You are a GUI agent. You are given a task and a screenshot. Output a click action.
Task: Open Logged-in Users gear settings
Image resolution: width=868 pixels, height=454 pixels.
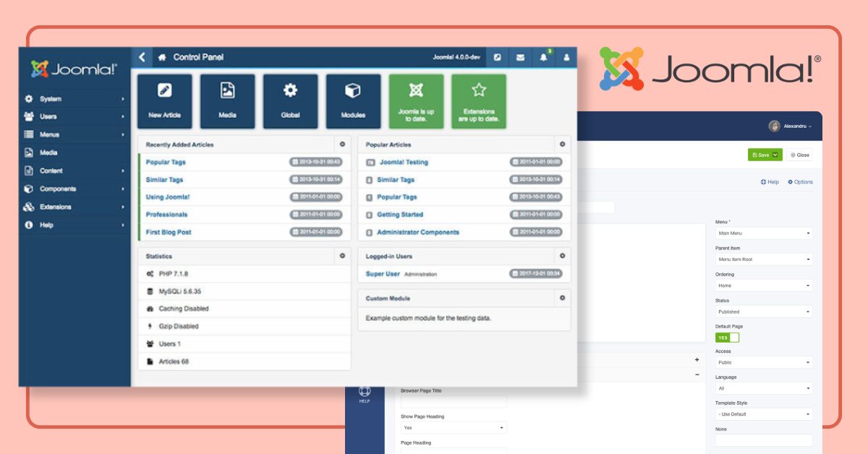[562, 256]
